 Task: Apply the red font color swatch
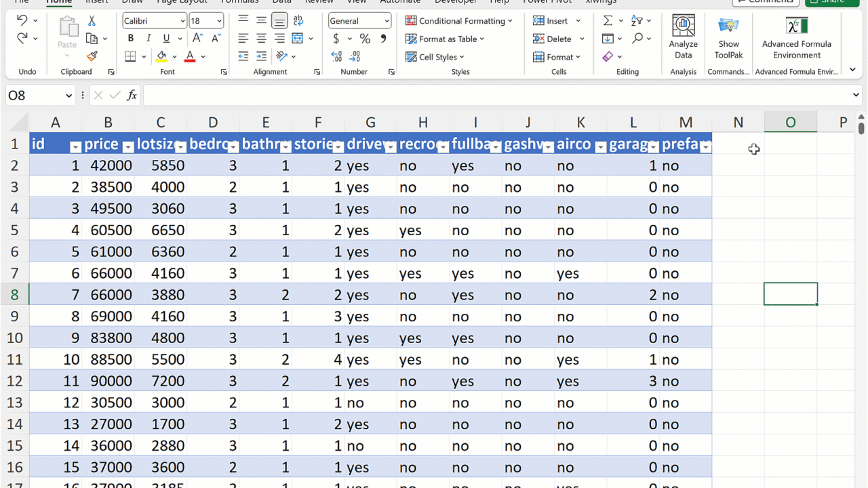tap(190, 57)
